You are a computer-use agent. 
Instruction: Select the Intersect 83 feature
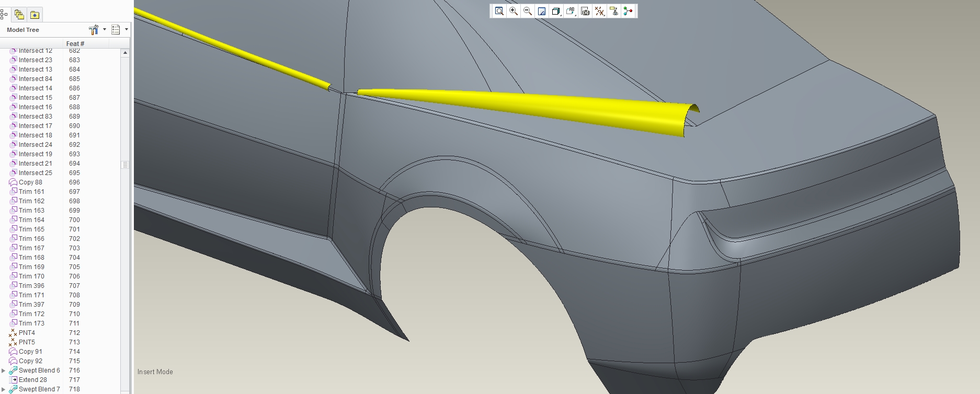tap(36, 117)
